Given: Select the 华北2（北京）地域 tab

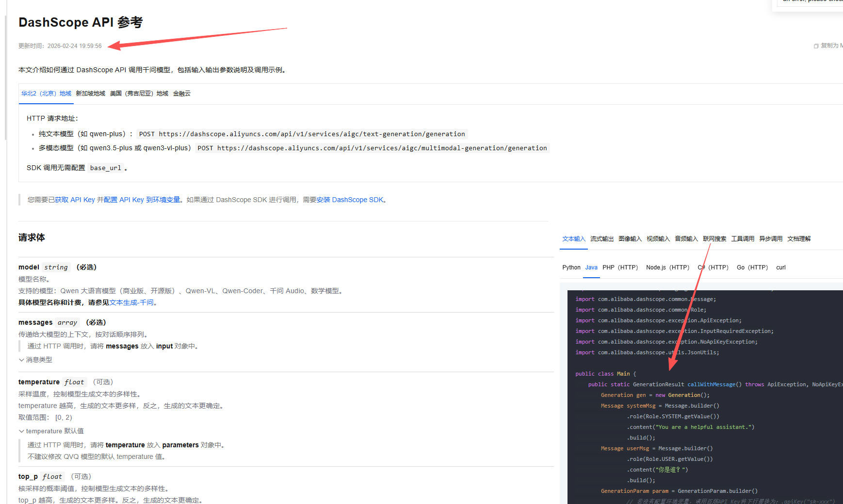Looking at the screenshot, I should [x=46, y=94].
